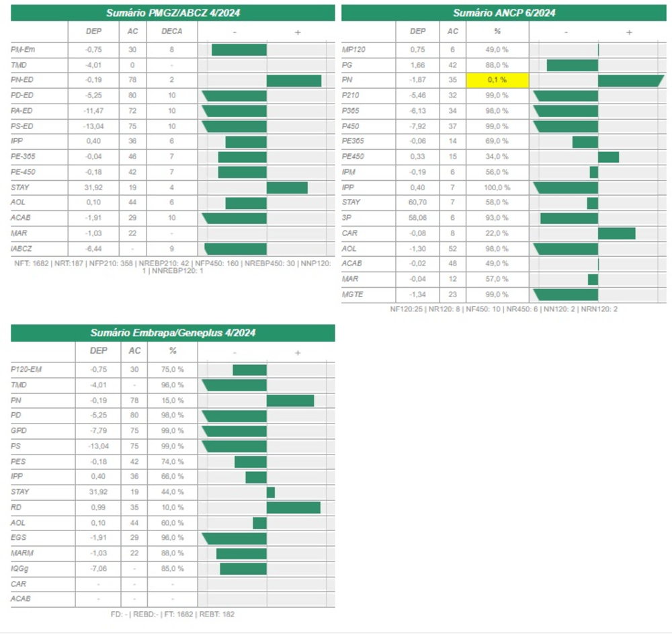Click the minus sign in PMGZ chart header
This screenshot has width=672, height=636.
(x=235, y=32)
